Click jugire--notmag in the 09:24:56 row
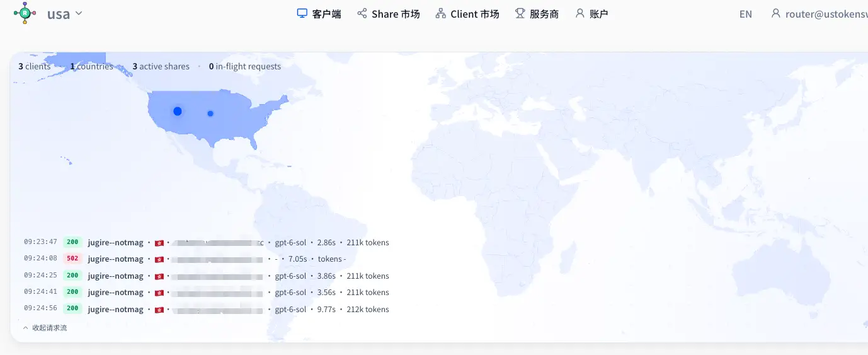868x355 pixels. pos(116,309)
